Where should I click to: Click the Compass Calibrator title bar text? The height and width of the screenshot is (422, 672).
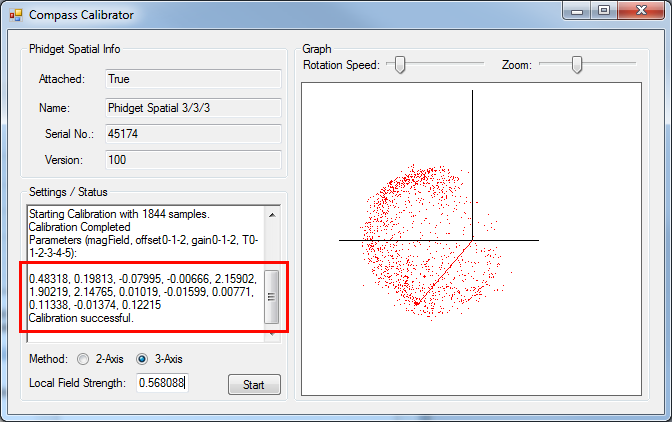coord(80,15)
